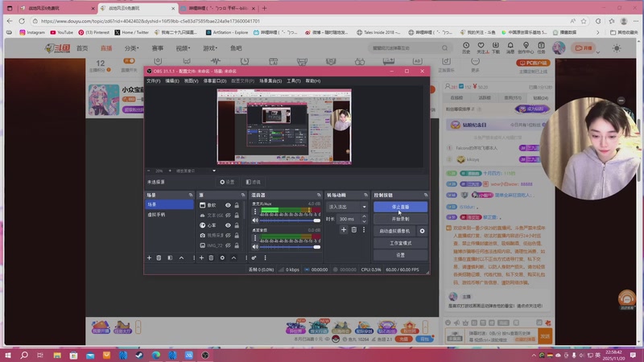The image size is (644, 362).
Task: Delete the transition using the trash icon
Action: [x=354, y=230]
